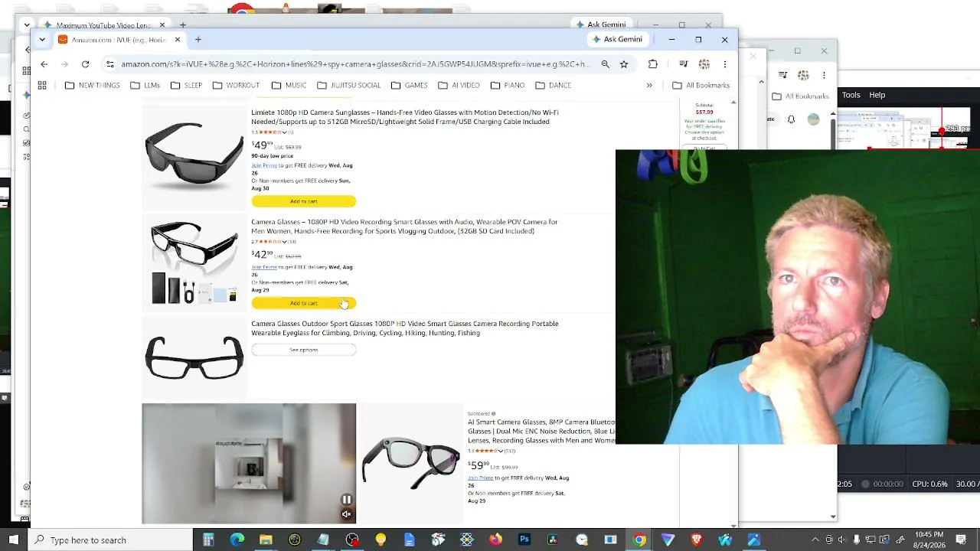Open the MUSIC bookmark folder

click(289, 85)
